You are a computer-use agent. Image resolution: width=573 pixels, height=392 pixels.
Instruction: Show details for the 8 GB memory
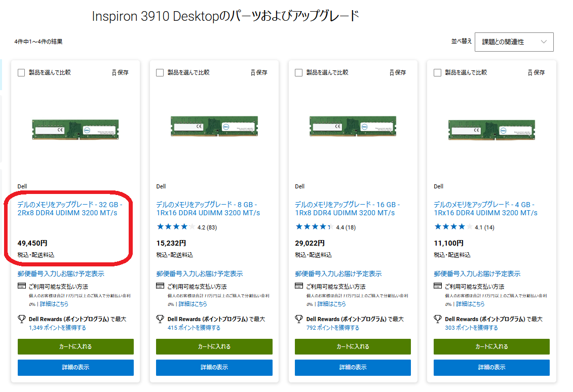tap(214, 368)
